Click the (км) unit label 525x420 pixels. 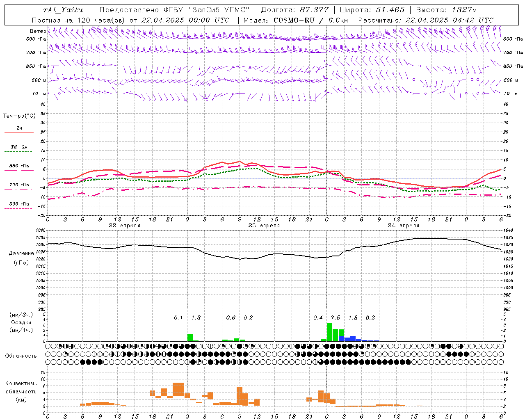pos(21,399)
